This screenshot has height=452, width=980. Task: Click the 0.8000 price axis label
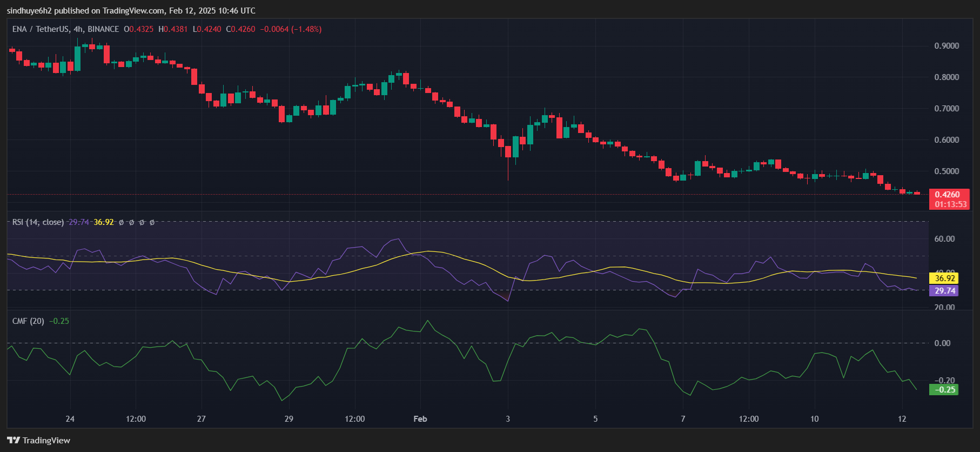[947, 77]
